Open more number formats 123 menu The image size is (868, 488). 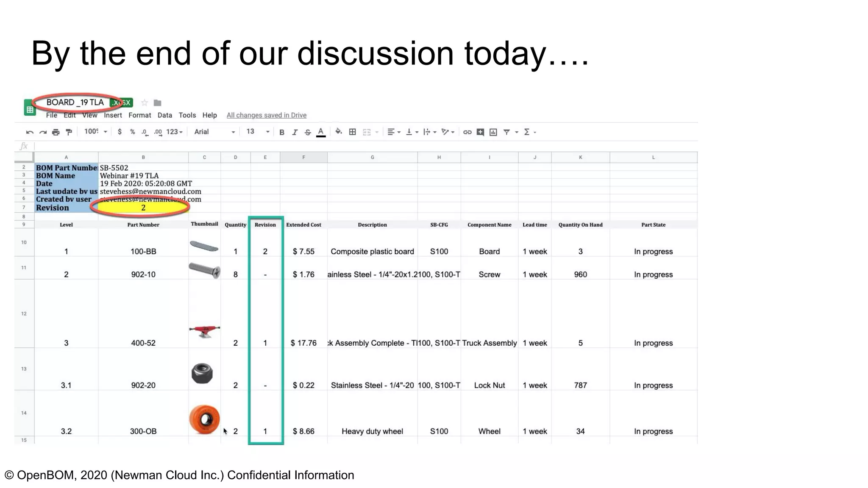pos(174,132)
